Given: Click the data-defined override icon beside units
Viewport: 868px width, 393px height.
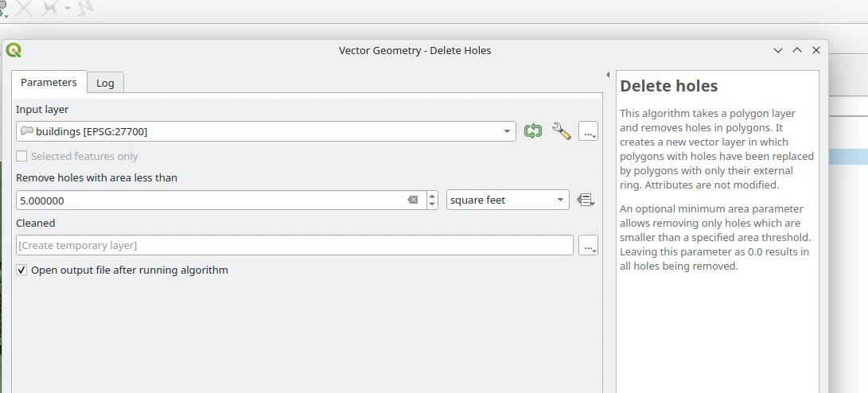Looking at the screenshot, I should click(x=586, y=200).
